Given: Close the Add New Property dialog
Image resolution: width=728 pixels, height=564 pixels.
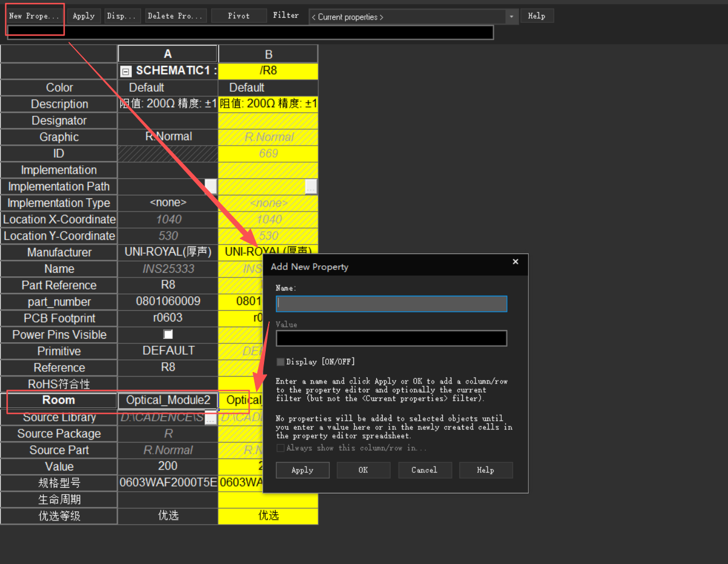Looking at the screenshot, I should [515, 262].
